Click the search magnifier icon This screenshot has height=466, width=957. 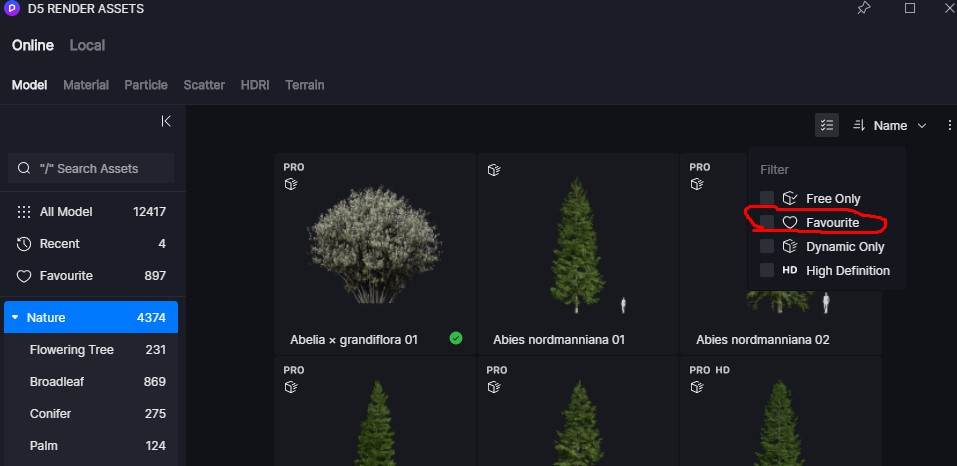pyautogui.click(x=24, y=168)
